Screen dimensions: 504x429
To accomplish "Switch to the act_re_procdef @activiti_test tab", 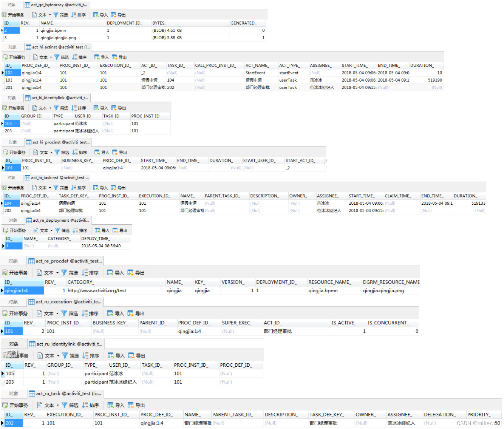I will (x=65, y=261).
